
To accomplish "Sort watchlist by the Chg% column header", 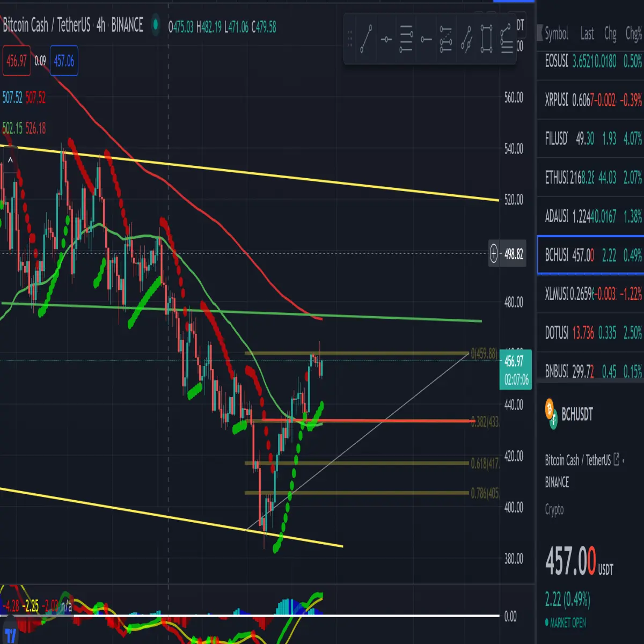I will pos(634,34).
